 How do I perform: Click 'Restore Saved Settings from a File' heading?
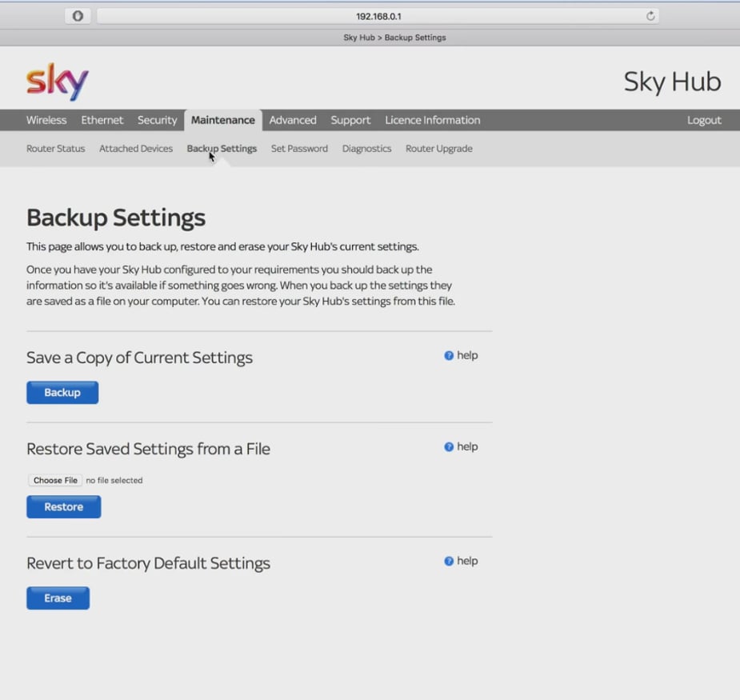[x=148, y=449]
